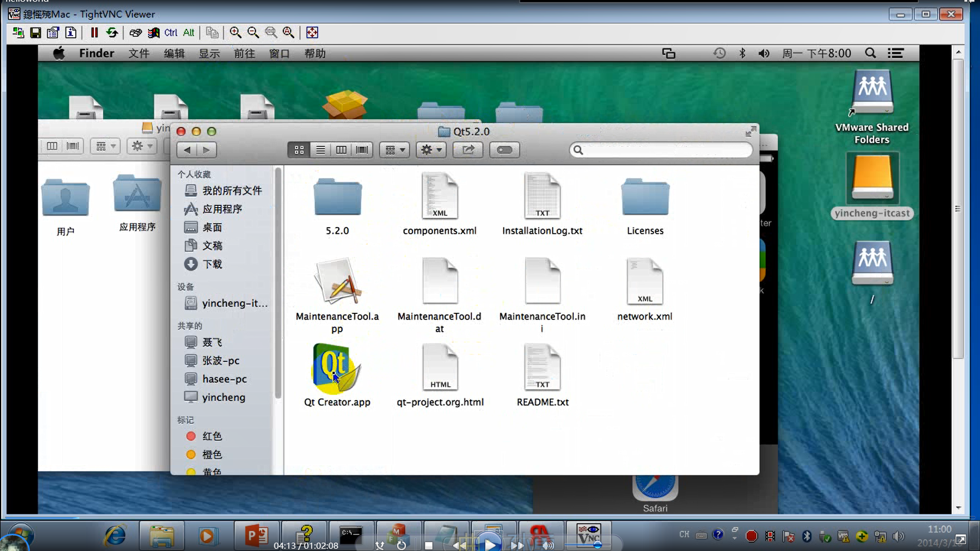Click TightVNC transfer files icon
Screen dimensions: 980x551
click(x=212, y=32)
